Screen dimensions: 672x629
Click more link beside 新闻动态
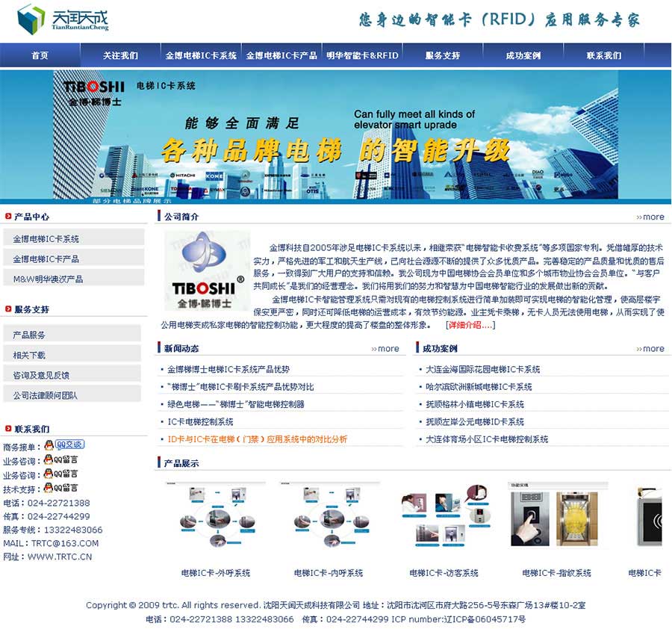385,349
